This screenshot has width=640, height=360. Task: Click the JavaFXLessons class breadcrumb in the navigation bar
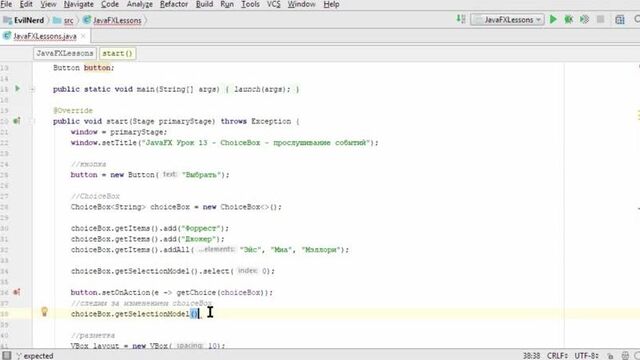point(112,20)
